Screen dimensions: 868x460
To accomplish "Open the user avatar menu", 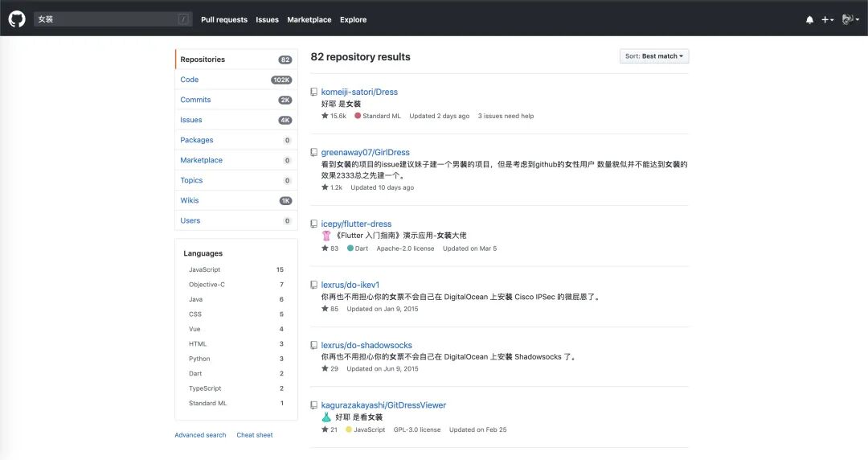I will (850, 19).
